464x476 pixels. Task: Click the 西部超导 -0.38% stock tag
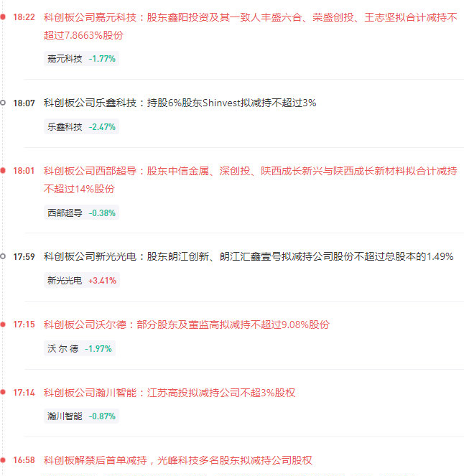80,213
